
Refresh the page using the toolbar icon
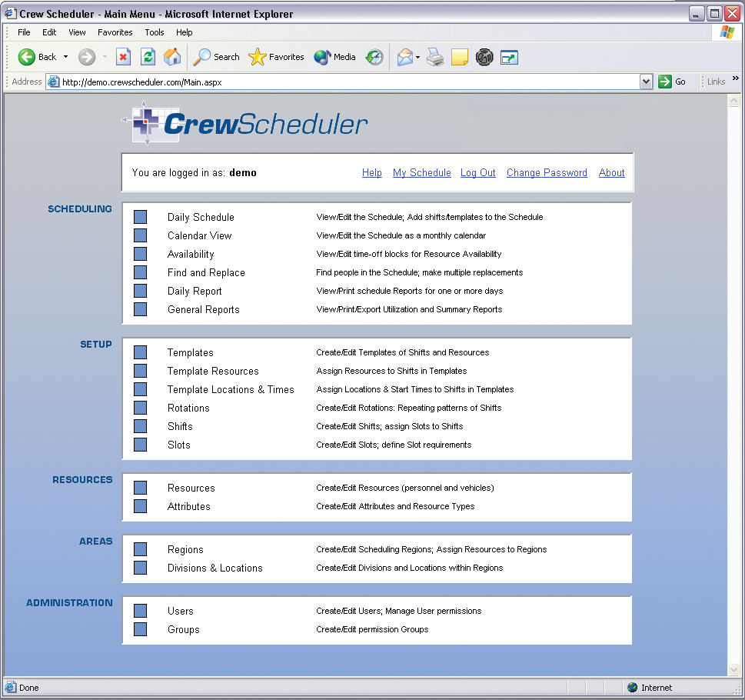pyautogui.click(x=148, y=57)
